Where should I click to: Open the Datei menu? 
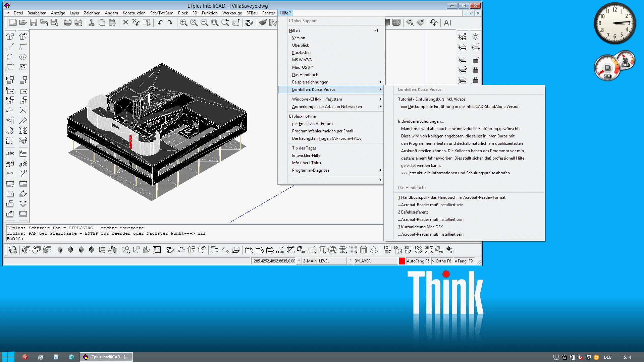[18, 13]
